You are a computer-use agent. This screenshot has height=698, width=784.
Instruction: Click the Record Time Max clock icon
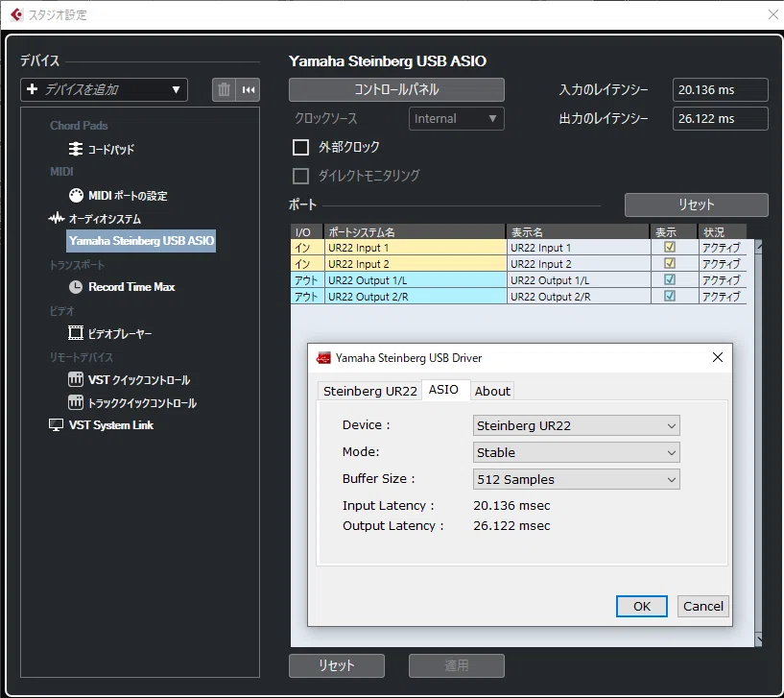click(x=76, y=287)
